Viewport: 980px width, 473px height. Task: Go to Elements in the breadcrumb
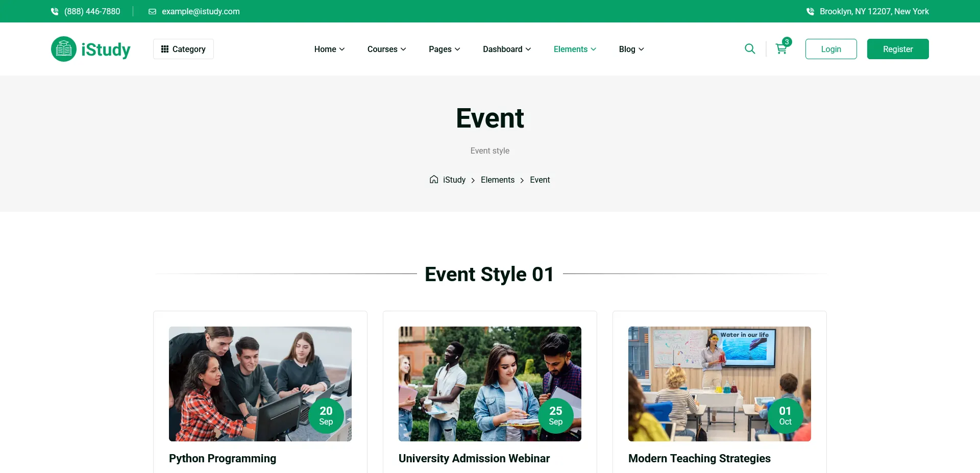click(x=498, y=180)
